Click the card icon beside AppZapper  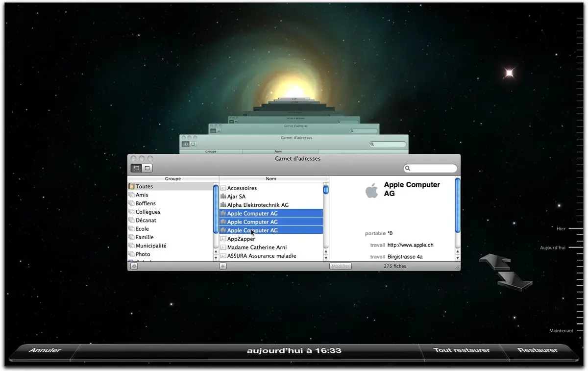pos(223,239)
